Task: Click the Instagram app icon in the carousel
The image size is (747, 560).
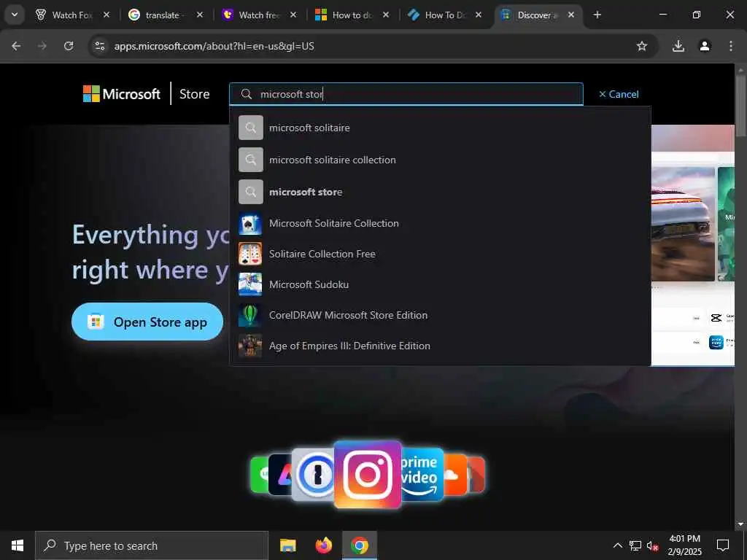Action: click(368, 474)
